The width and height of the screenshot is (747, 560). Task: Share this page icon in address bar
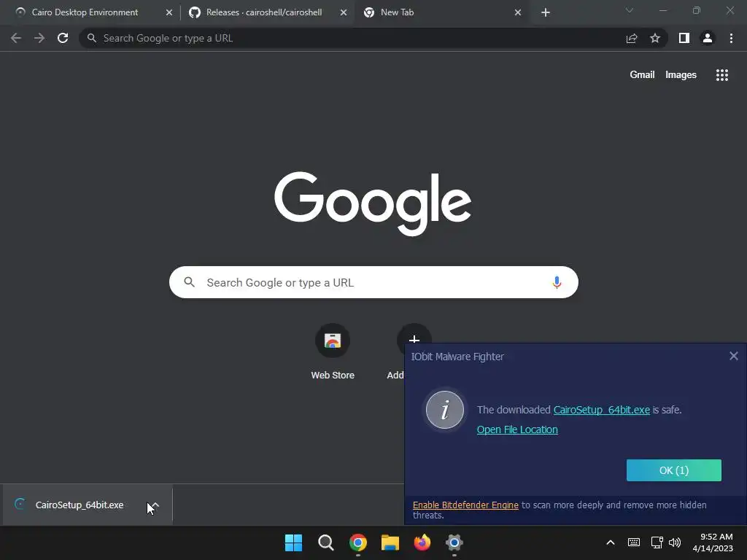pyautogui.click(x=632, y=38)
